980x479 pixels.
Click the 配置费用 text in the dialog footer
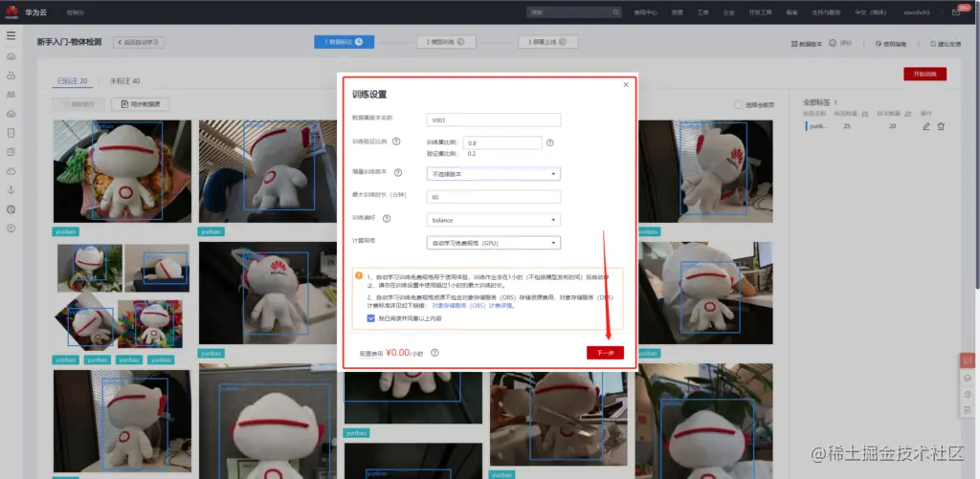[x=371, y=354]
